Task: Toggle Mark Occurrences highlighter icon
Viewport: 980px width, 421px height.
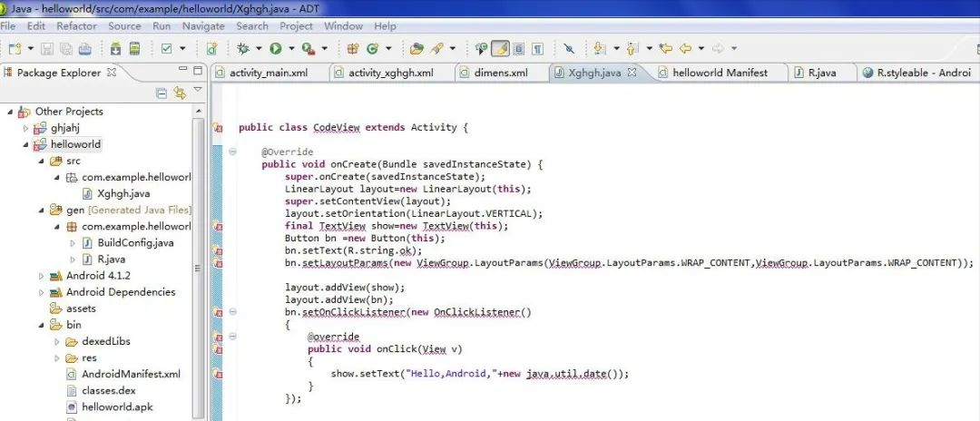Action: [500, 48]
